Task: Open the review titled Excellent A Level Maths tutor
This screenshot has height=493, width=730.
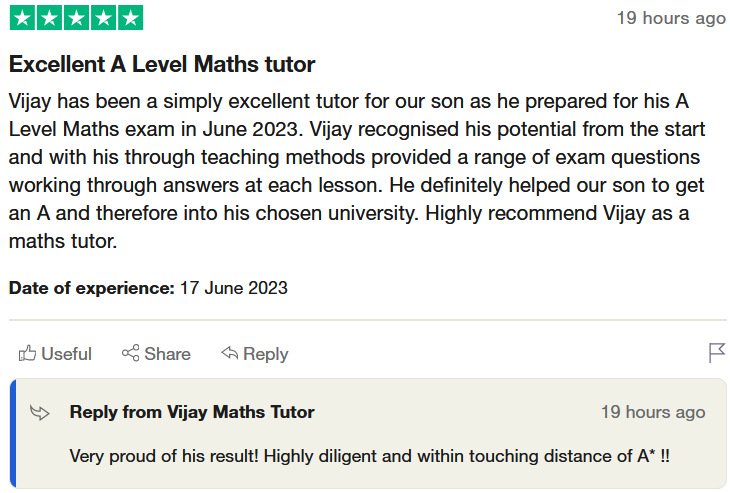Action: (x=162, y=65)
